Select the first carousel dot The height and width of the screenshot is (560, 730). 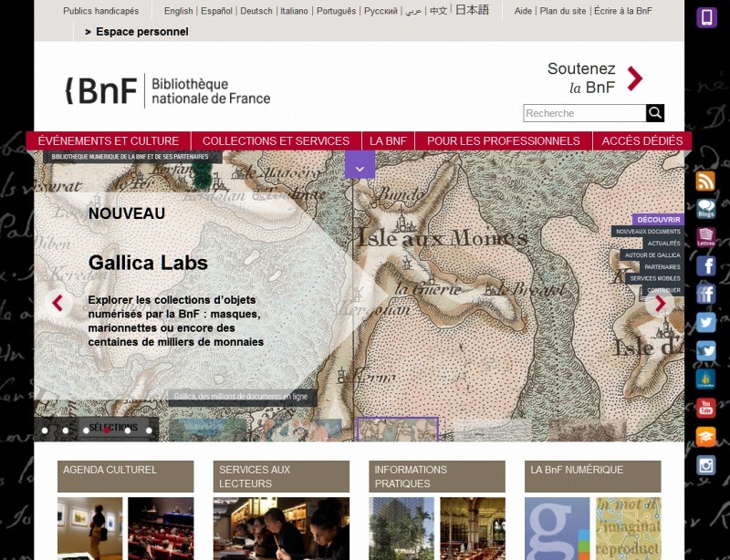pyautogui.click(x=45, y=430)
